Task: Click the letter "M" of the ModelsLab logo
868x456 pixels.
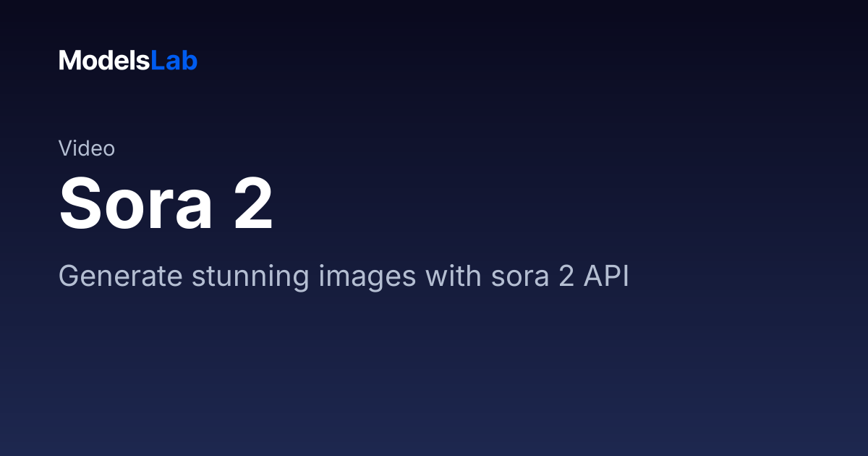Action: tap(69, 61)
